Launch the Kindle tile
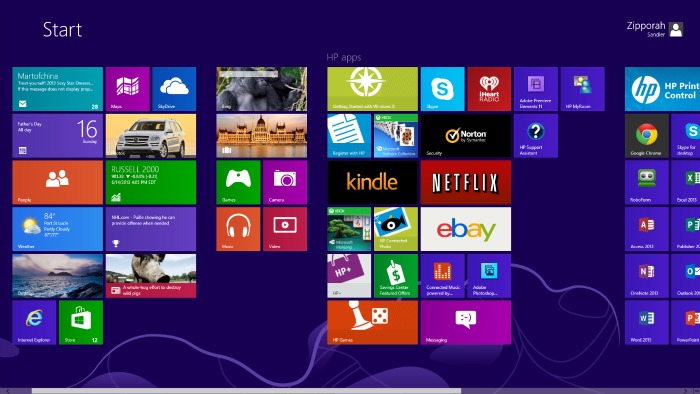Image resolution: width=700 pixels, height=394 pixels. click(x=373, y=182)
